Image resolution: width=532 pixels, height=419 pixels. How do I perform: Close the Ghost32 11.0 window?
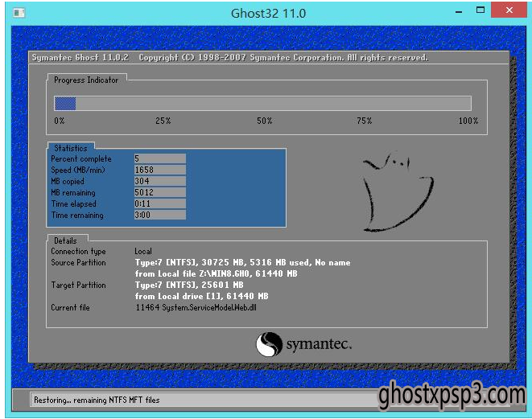coord(509,10)
